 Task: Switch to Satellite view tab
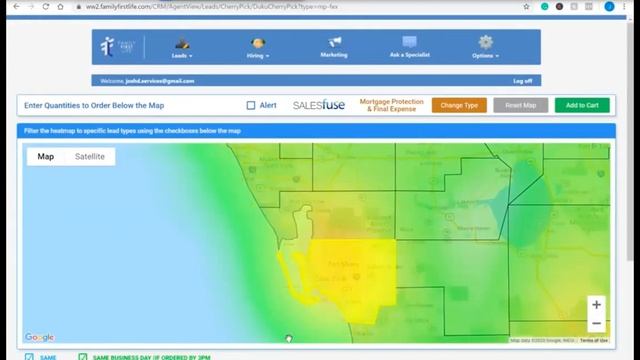90,157
